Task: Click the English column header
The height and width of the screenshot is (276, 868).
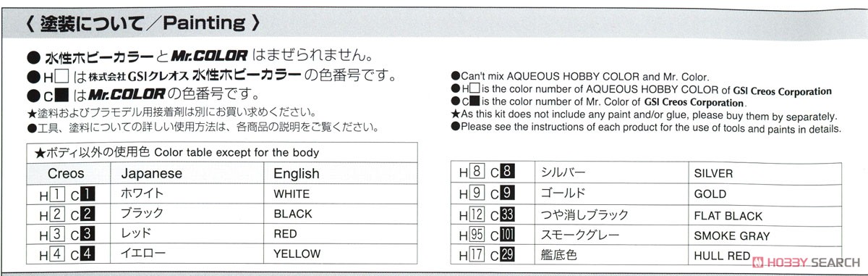Action: (x=297, y=174)
